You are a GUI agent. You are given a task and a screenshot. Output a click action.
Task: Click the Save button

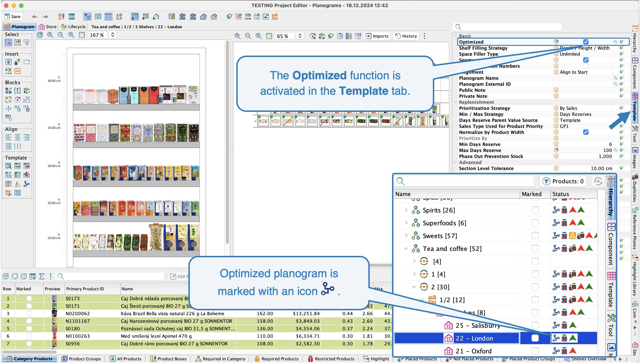pyautogui.click(x=12, y=16)
